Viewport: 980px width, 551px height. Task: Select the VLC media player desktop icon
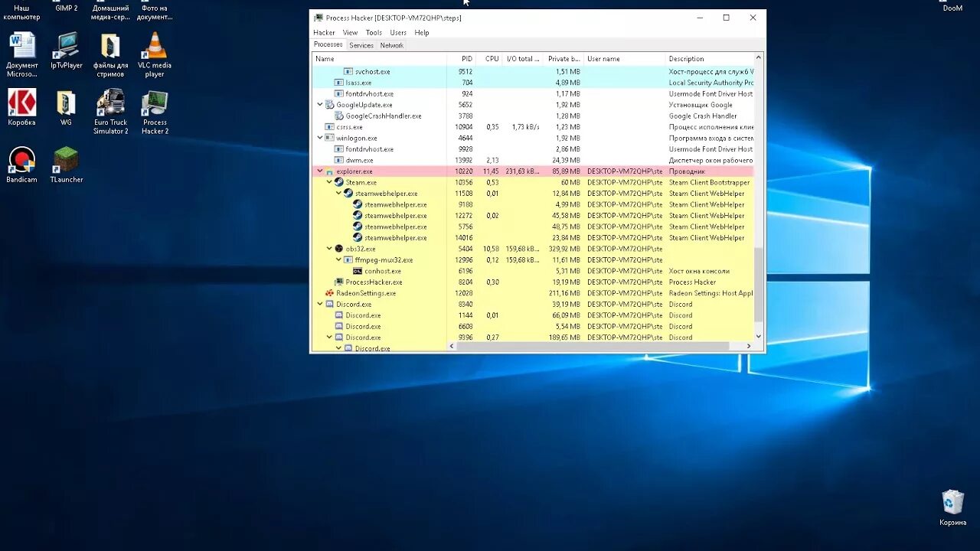click(x=155, y=55)
